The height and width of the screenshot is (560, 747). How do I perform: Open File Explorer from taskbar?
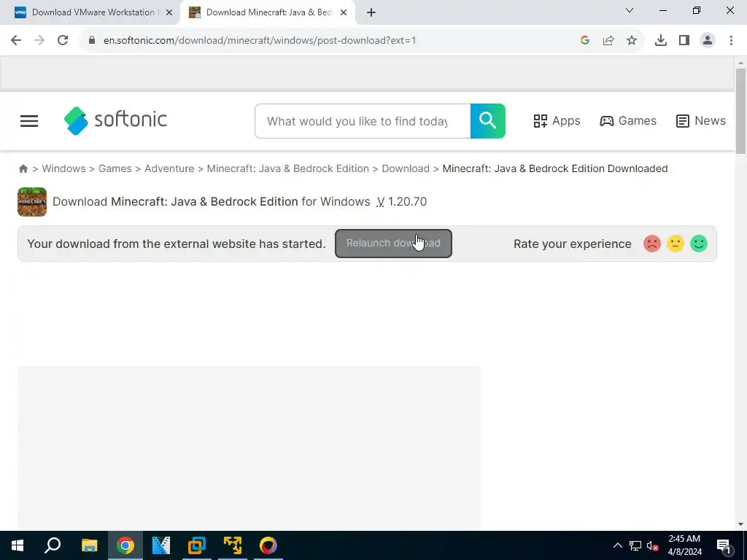point(89,545)
